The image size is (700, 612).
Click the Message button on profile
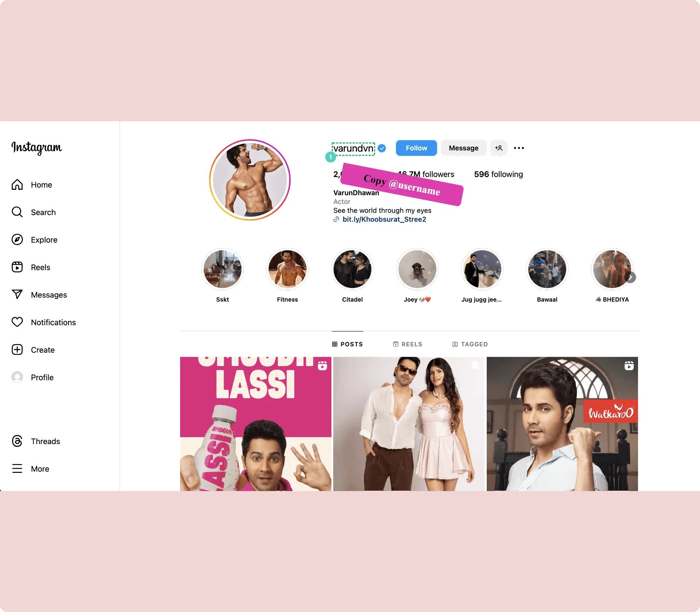(x=463, y=148)
